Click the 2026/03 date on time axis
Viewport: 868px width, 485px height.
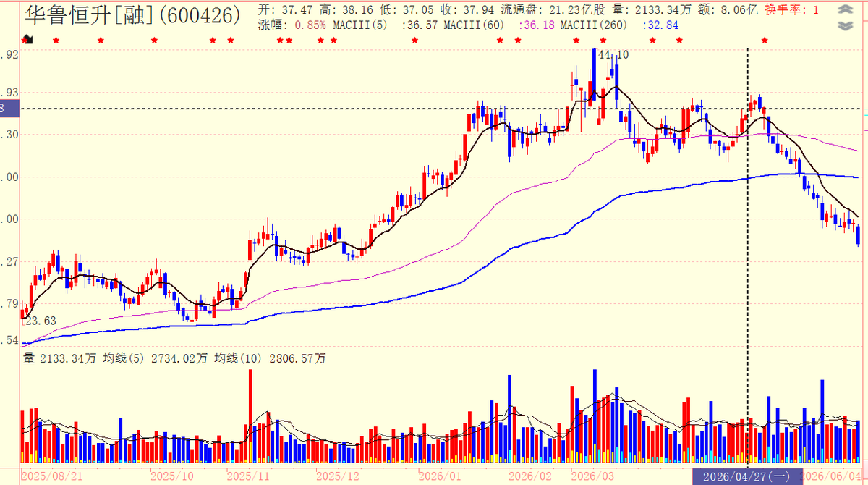point(592,476)
